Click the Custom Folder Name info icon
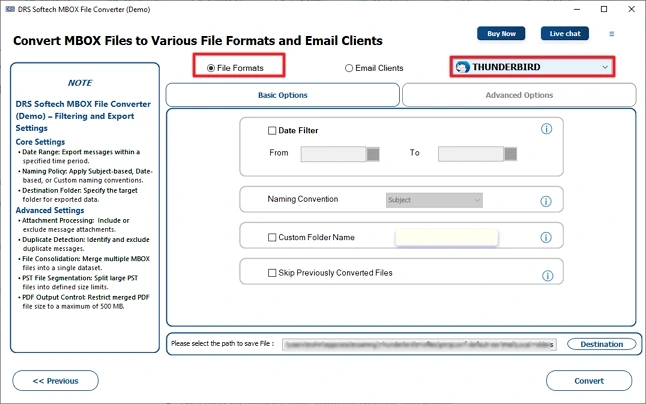Image resolution: width=646 pixels, height=404 pixels. (546, 237)
